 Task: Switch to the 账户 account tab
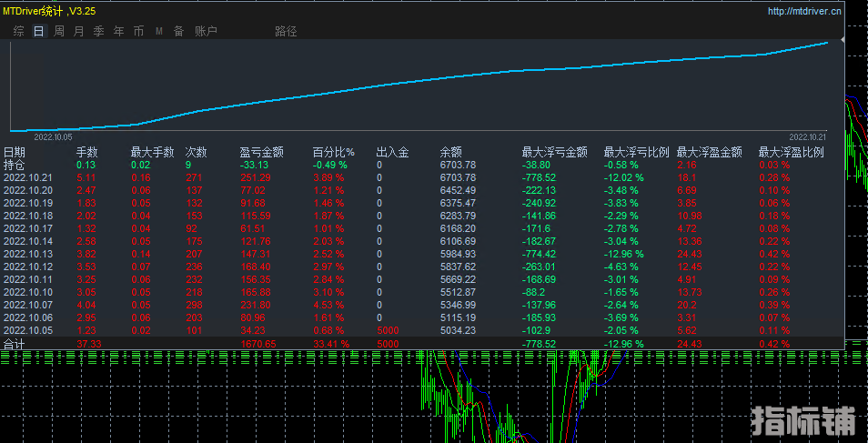(206, 31)
